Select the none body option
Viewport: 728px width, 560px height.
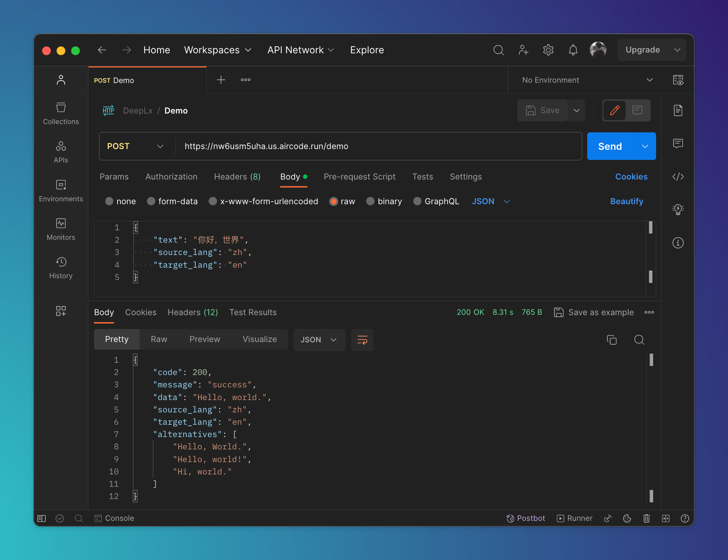(x=109, y=201)
